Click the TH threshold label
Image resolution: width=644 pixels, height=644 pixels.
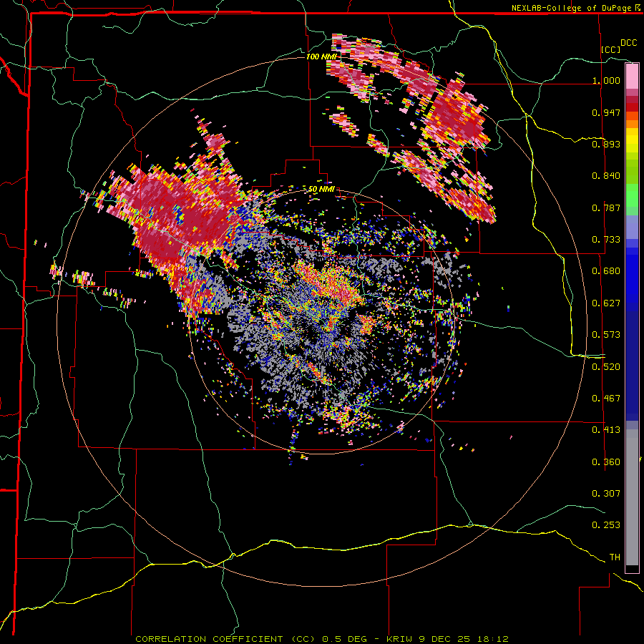click(x=615, y=557)
